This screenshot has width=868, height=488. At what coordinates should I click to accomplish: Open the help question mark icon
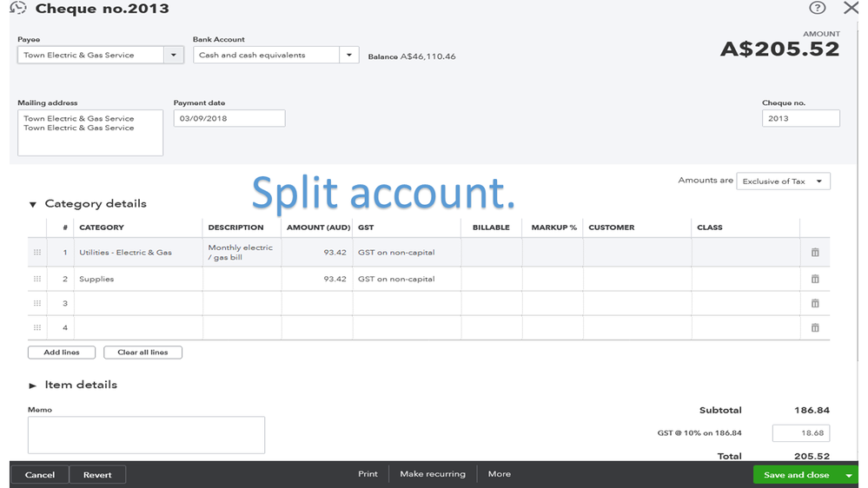click(x=817, y=8)
